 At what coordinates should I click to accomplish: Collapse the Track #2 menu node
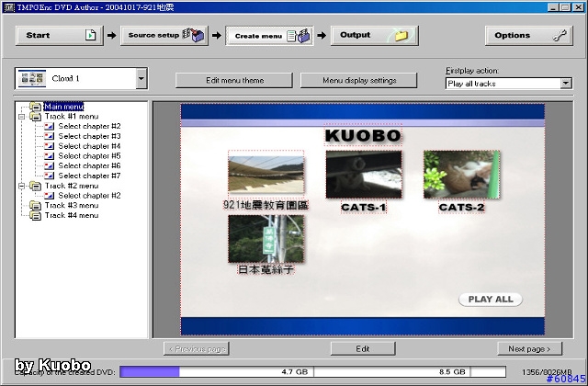pyautogui.click(x=22, y=186)
